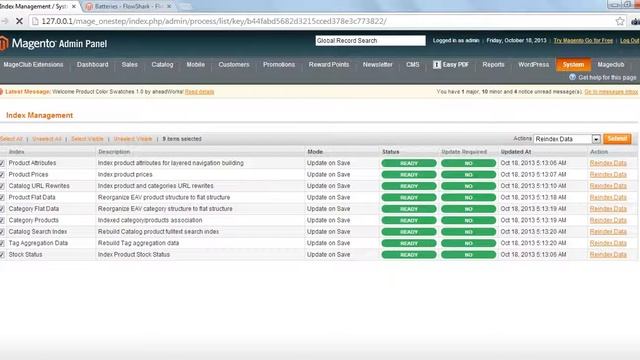Open the Newsletter menu
The image size is (640, 360).
tap(378, 64)
